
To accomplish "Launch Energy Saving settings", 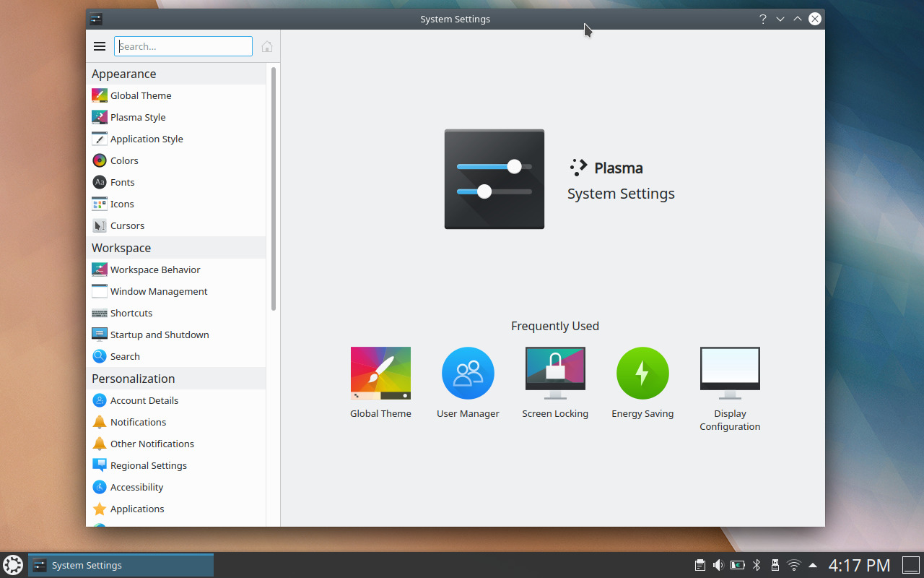I will click(x=642, y=372).
